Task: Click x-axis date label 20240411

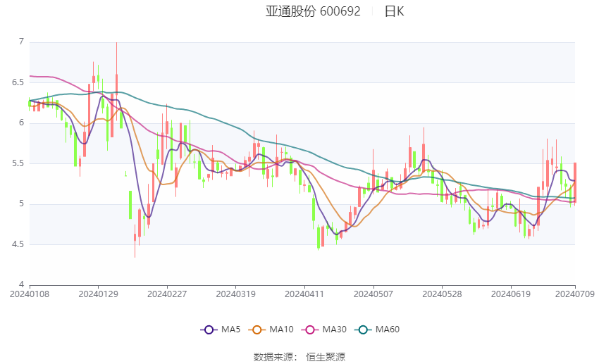Action: tap(304, 294)
